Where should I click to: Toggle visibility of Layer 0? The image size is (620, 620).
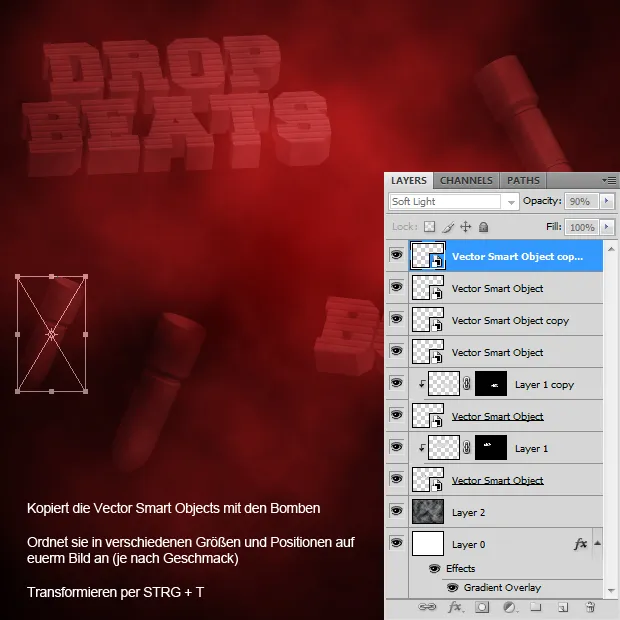pyautogui.click(x=396, y=544)
